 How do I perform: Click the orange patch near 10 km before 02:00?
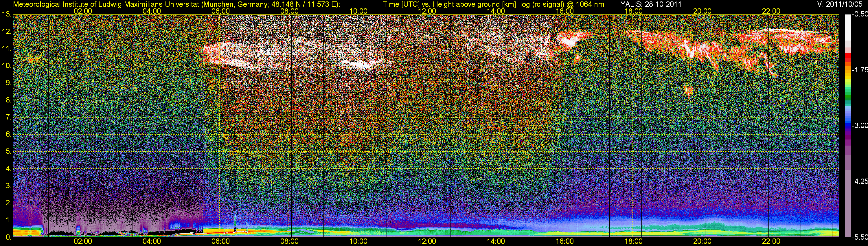[x=35, y=60]
